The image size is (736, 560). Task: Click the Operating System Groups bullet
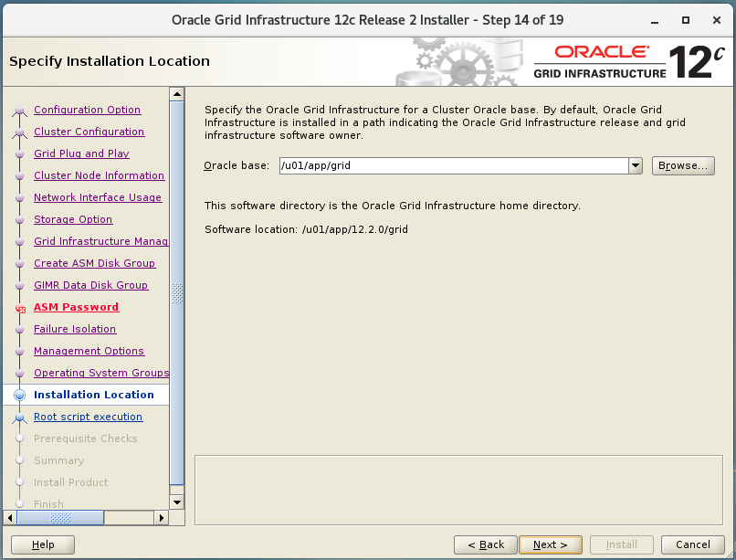click(x=20, y=373)
